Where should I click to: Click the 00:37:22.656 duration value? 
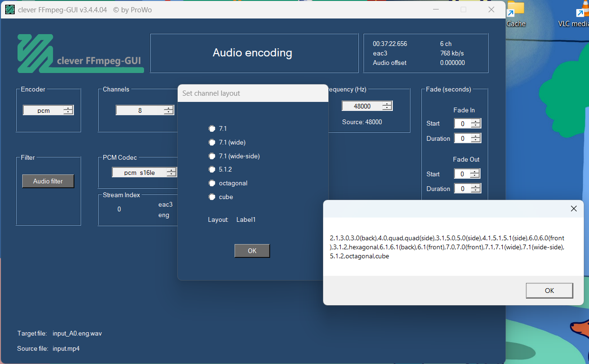[390, 44]
